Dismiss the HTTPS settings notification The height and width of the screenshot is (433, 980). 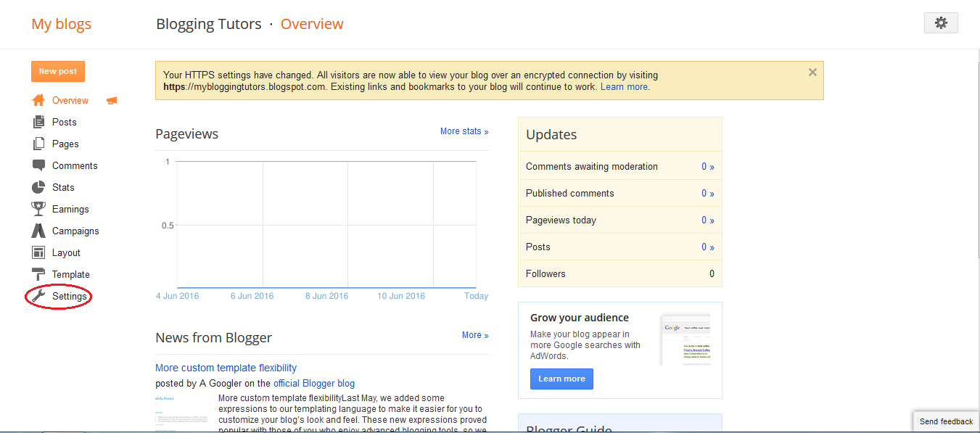click(x=812, y=72)
